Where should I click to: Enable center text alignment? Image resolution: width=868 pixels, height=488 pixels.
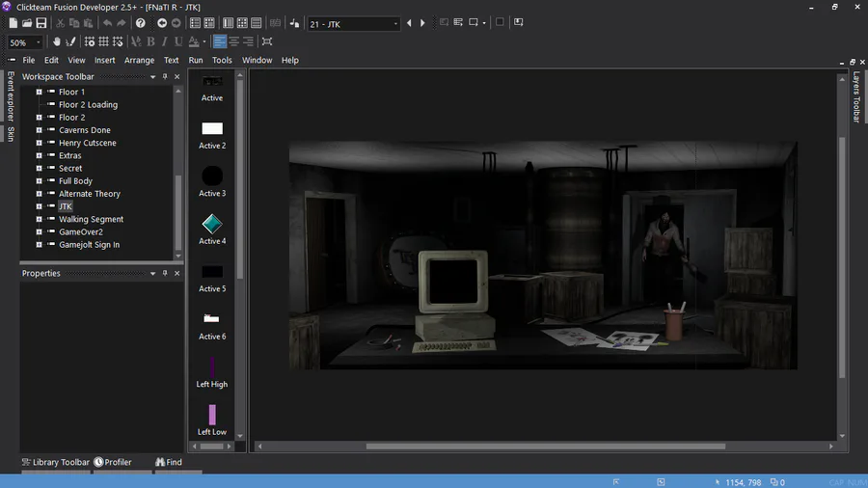coord(233,41)
